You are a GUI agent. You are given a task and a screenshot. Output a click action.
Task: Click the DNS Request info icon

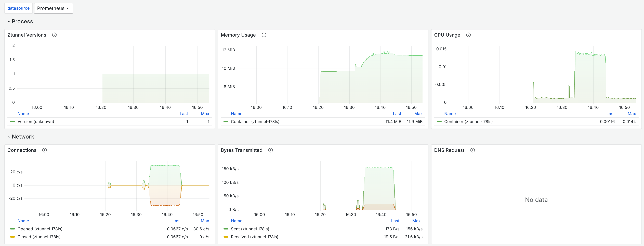[x=472, y=150]
